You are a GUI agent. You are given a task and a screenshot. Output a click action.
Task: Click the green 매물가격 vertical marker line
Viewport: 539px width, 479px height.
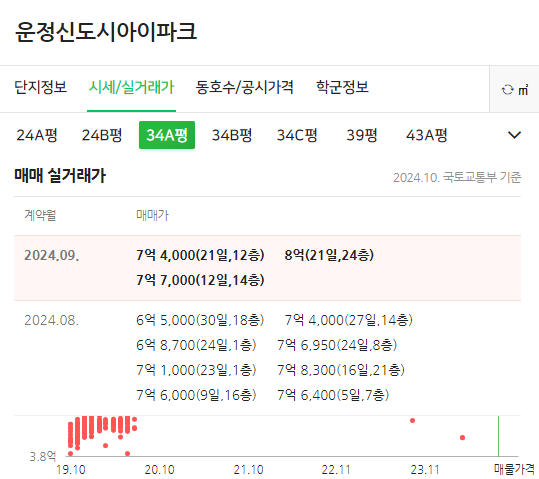tap(498, 436)
